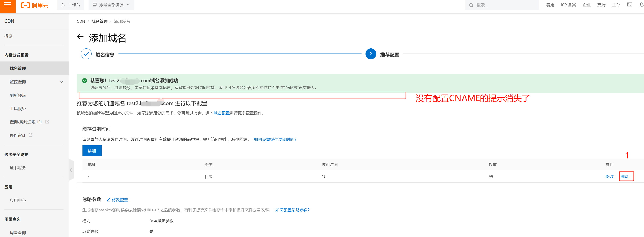Click the 添加 button under 缓存过期时间
Viewport: 644px width, 237px height.
[x=92, y=150]
